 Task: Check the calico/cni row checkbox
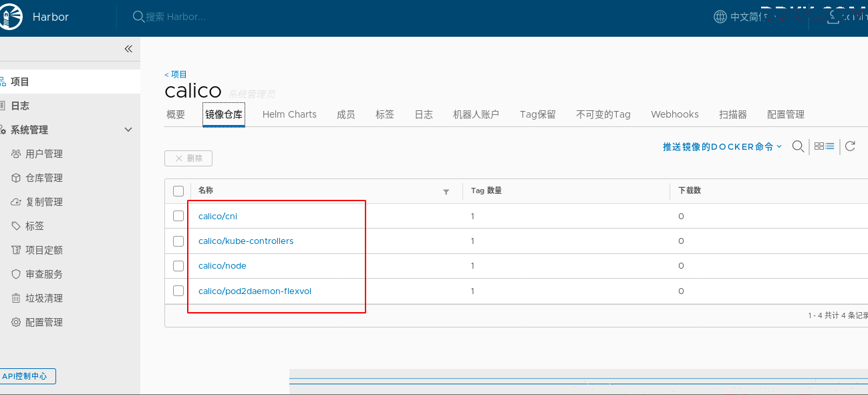[x=178, y=216]
